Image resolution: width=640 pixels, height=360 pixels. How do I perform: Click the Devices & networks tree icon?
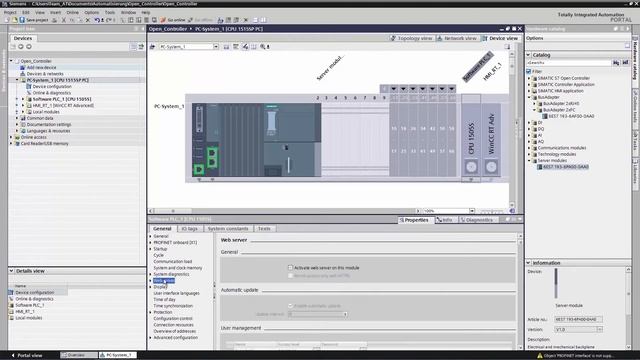pos(23,74)
